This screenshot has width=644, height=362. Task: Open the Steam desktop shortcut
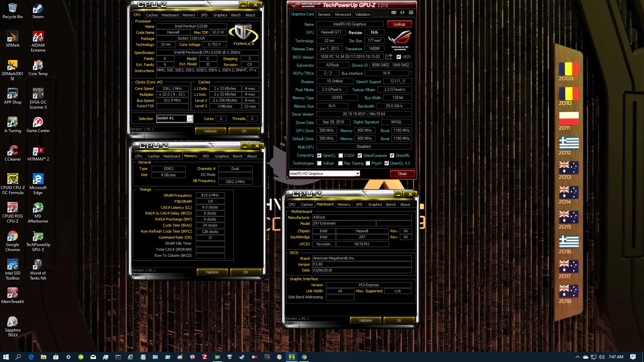tap(38, 11)
